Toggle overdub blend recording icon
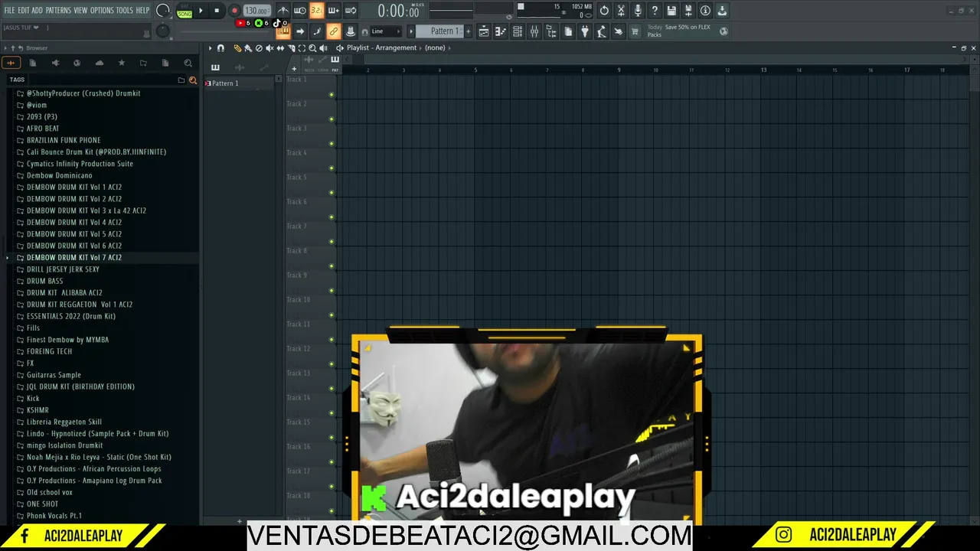The width and height of the screenshot is (980, 551). click(334, 11)
